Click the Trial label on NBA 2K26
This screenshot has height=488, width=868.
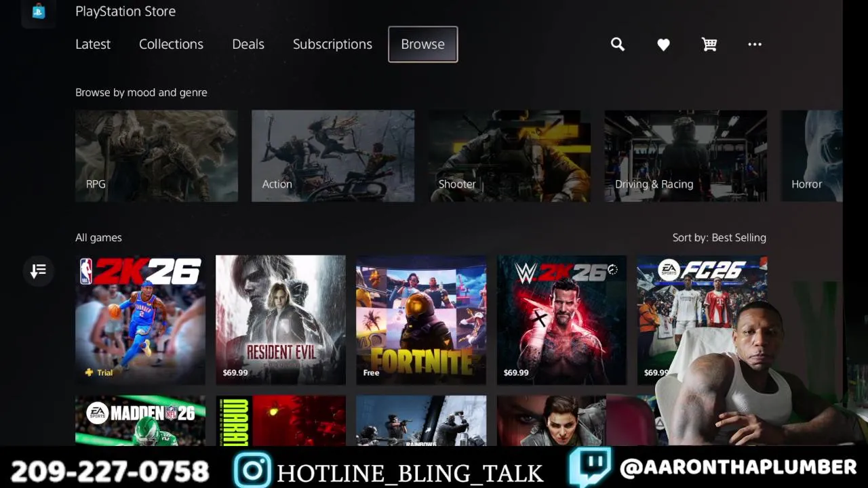(x=98, y=373)
